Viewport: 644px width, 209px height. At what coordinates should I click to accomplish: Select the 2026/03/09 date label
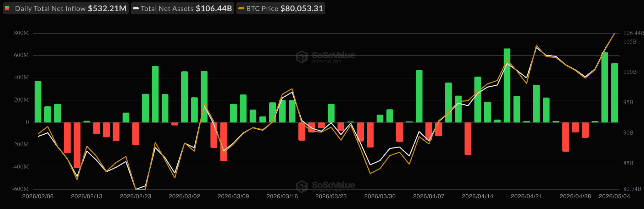tap(233, 196)
